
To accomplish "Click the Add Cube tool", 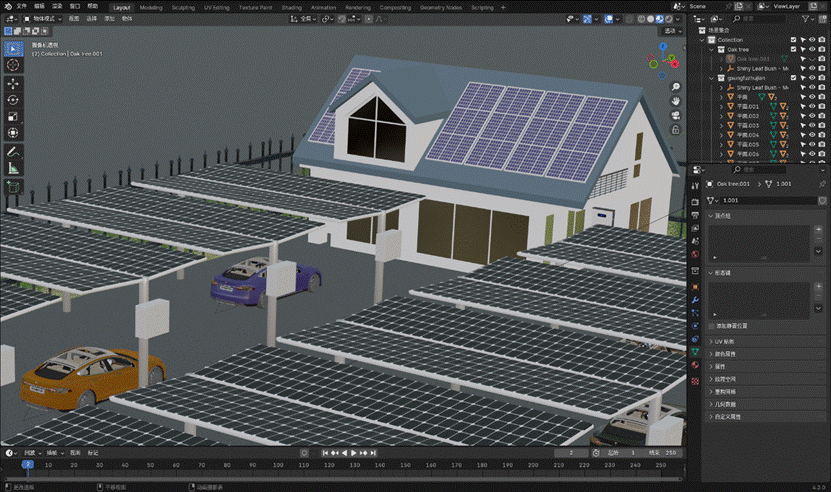I will coord(13,186).
